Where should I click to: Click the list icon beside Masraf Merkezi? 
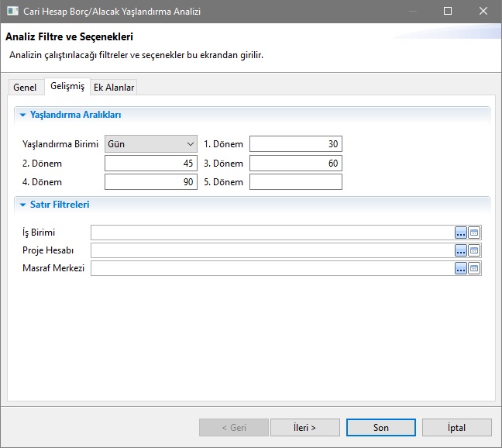click(474, 268)
